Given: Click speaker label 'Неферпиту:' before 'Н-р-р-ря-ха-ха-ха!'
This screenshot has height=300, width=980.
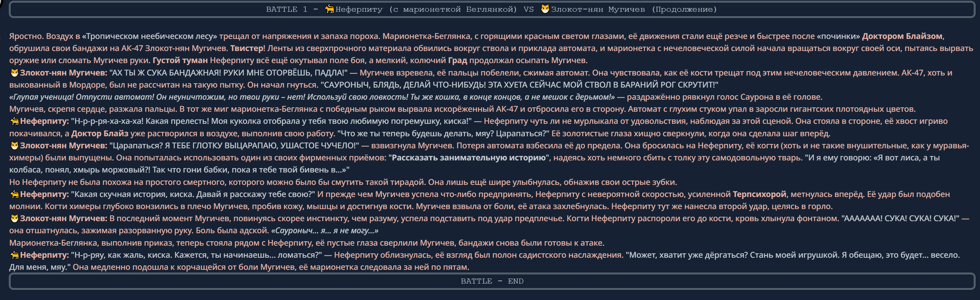Looking at the screenshot, I should pyautogui.click(x=45, y=121).
